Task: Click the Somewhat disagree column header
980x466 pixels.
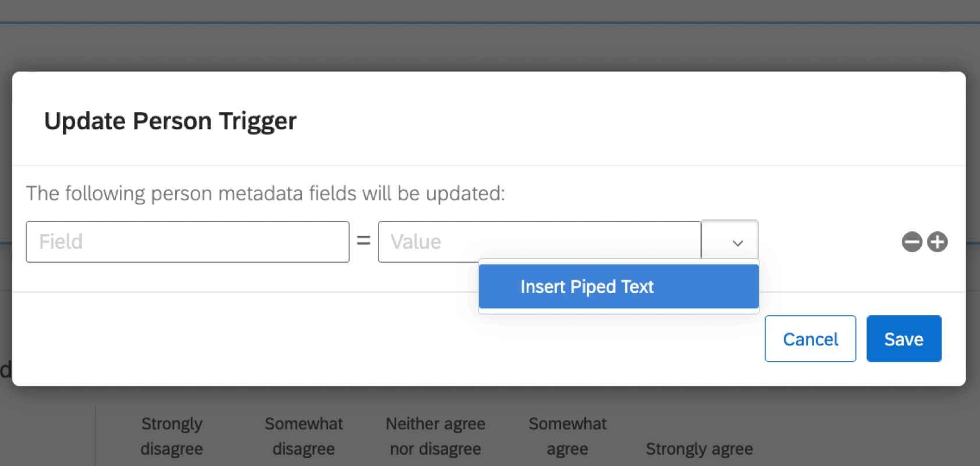Action: tap(304, 436)
